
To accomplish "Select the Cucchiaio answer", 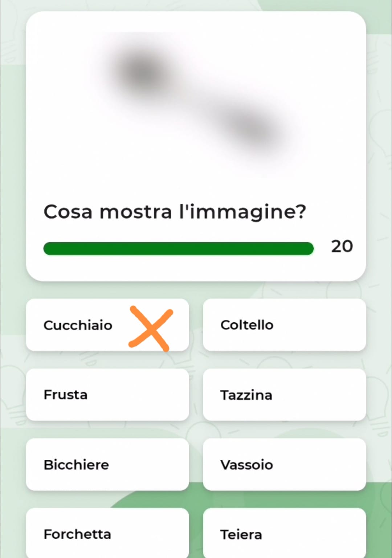I will click(107, 325).
